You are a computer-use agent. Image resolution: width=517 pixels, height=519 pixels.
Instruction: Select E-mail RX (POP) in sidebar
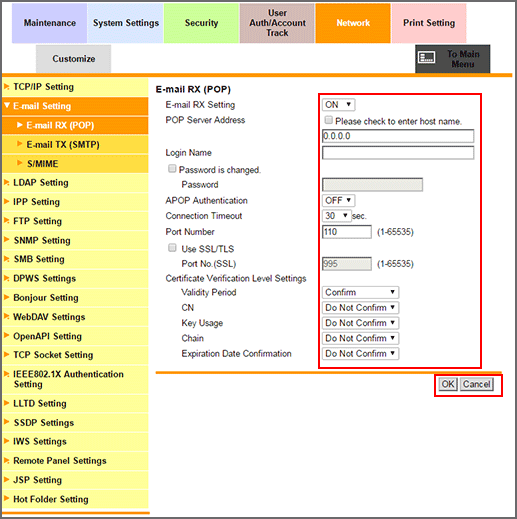[x=75, y=125]
